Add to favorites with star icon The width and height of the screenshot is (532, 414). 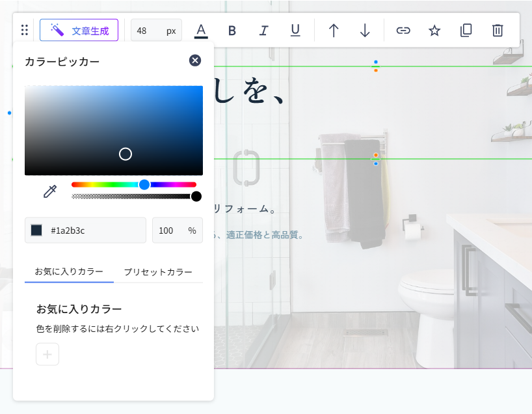click(x=434, y=31)
